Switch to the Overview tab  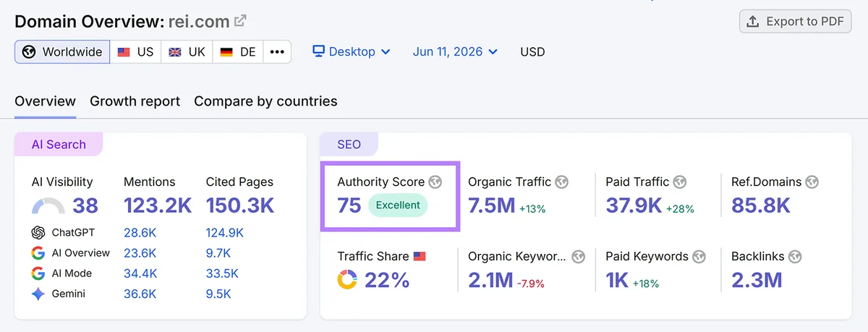click(45, 101)
